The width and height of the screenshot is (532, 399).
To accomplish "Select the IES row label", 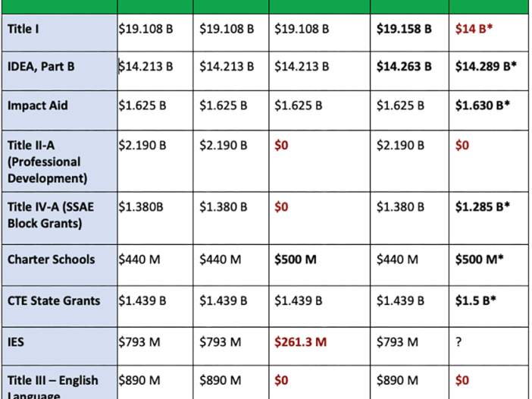I will point(16,342).
